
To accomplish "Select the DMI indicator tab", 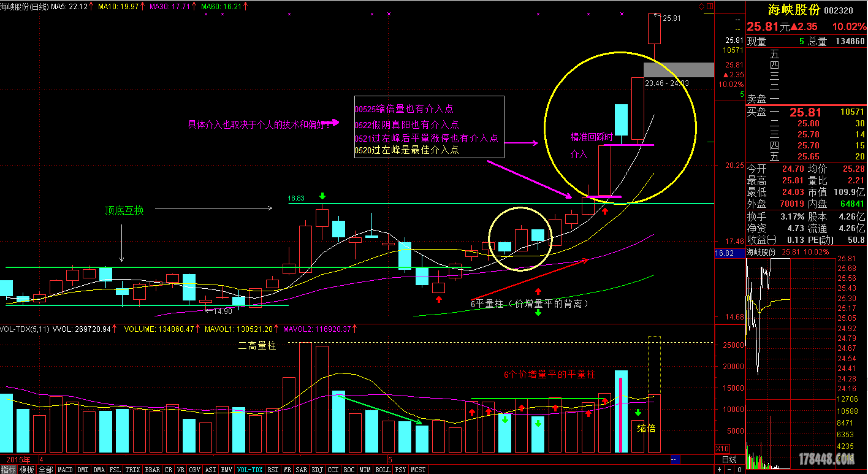I will (x=83, y=470).
